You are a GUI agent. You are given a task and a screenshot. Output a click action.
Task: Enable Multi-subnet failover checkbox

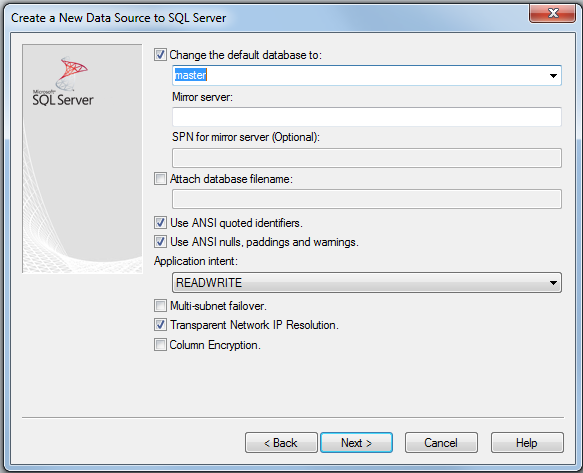[160, 306]
